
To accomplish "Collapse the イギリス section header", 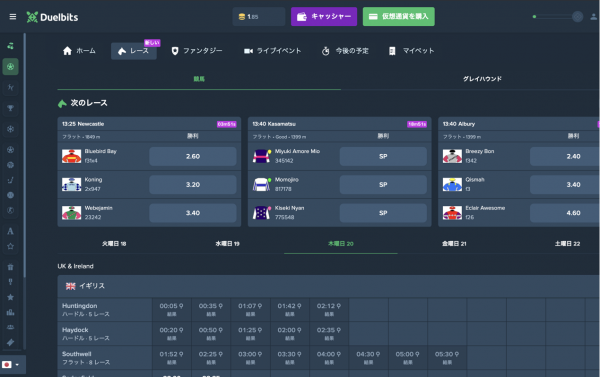I will 328,286.
